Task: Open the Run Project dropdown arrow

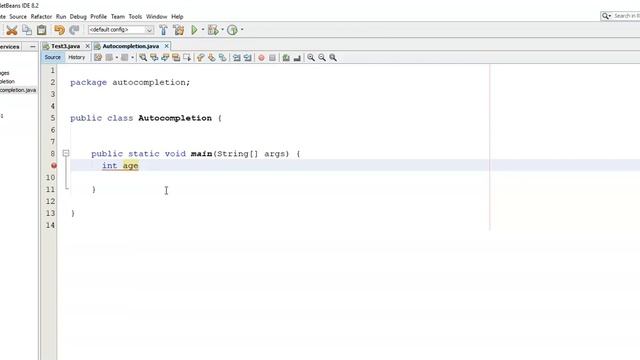Action: 203,30
